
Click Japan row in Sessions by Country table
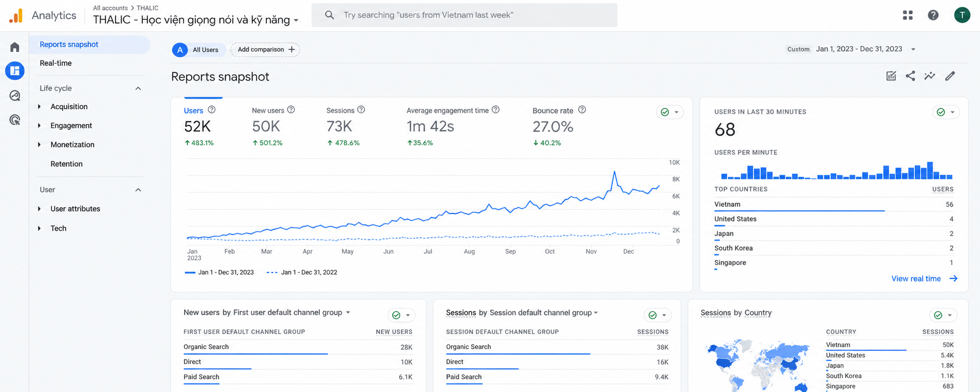point(890,366)
